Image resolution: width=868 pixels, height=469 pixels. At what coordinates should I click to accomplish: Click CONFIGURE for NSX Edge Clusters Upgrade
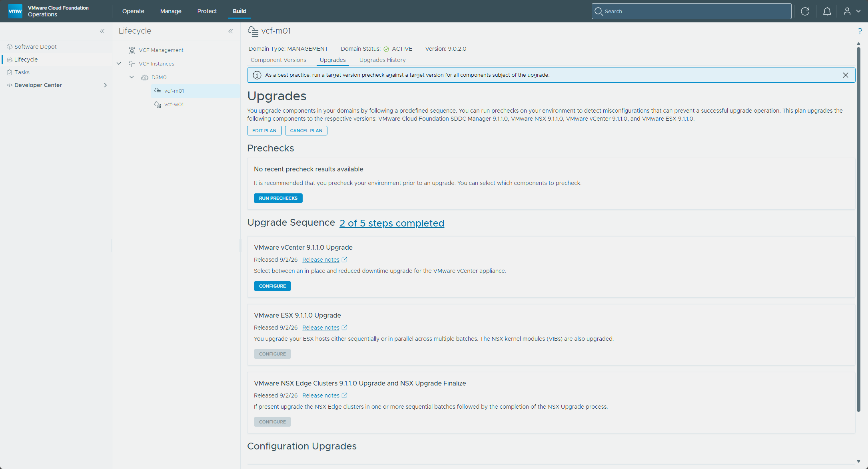[x=272, y=422]
